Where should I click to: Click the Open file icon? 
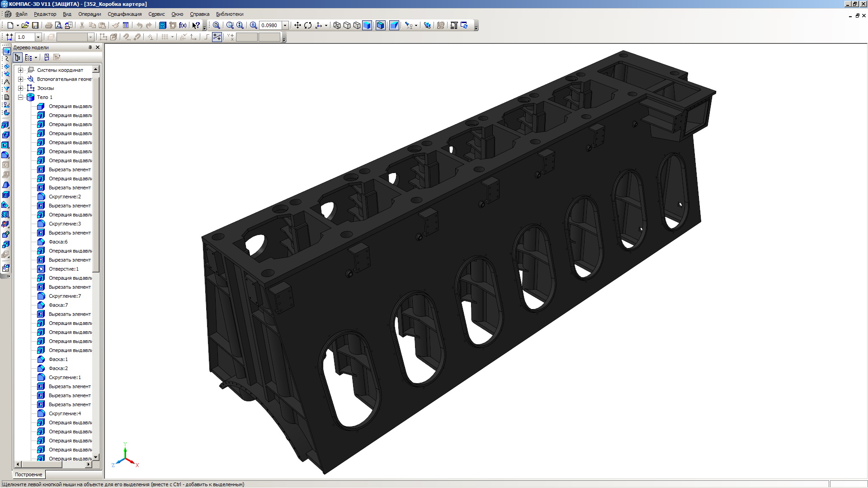[x=25, y=25]
